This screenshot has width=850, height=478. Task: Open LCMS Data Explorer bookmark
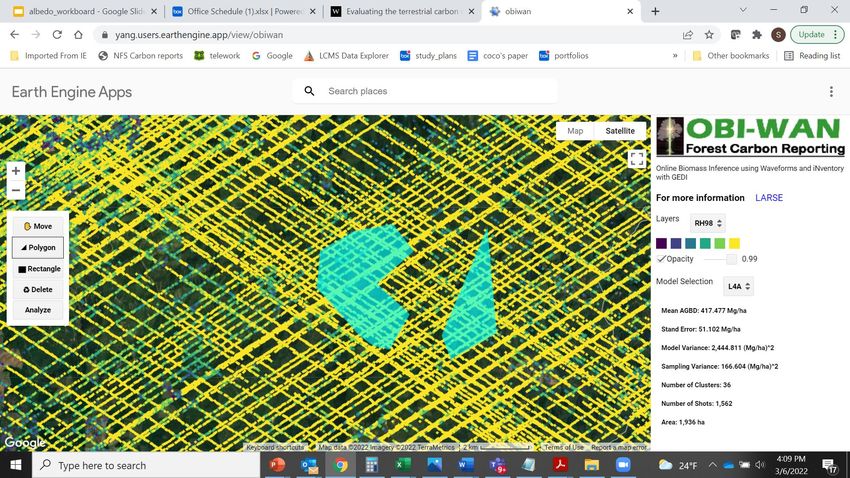[346, 56]
